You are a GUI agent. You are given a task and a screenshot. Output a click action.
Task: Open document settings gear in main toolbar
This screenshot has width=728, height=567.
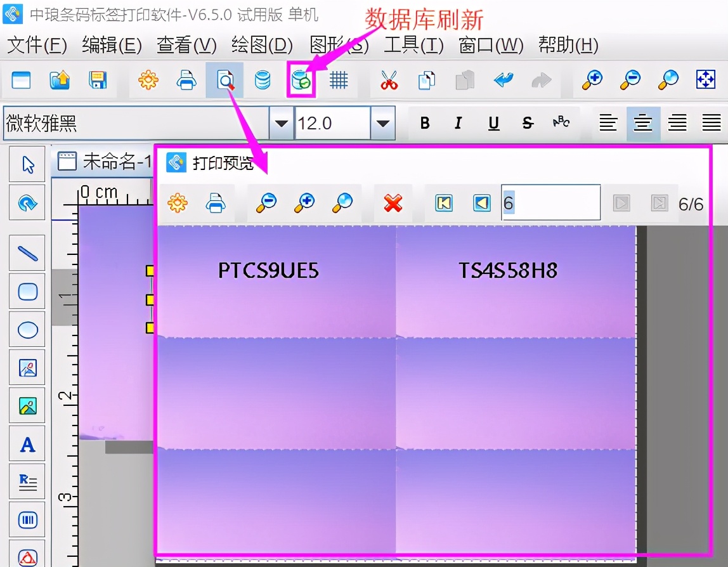pyautogui.click(x=148, y=81)
